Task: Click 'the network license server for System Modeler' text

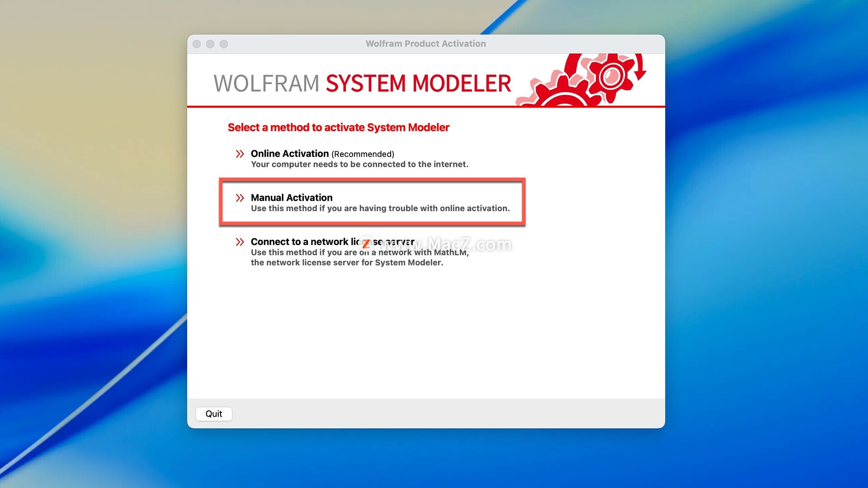Action: click(347, 263)
